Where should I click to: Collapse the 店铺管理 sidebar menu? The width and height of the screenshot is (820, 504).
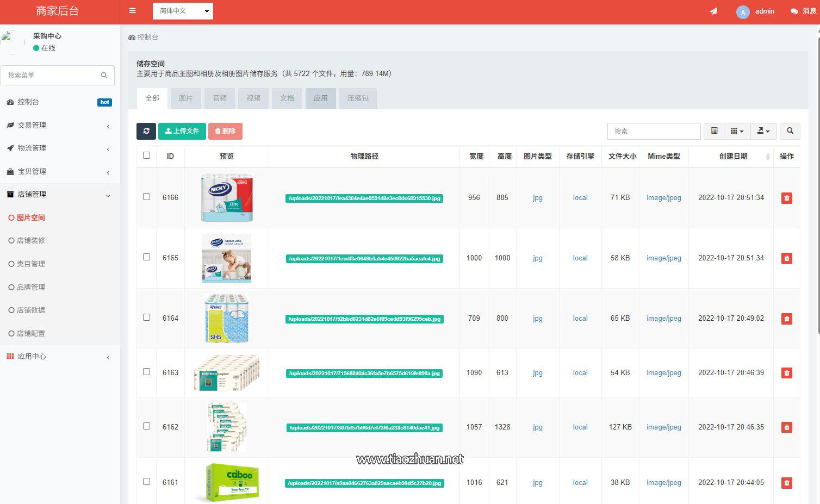tap(60, 194)
